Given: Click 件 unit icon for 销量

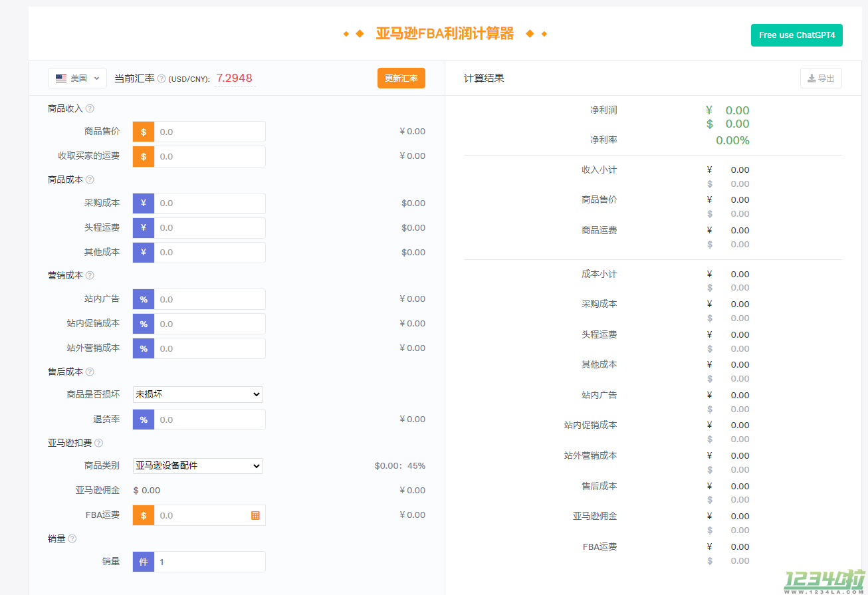Looking at the screenshot, I should [x=144, y=562].
